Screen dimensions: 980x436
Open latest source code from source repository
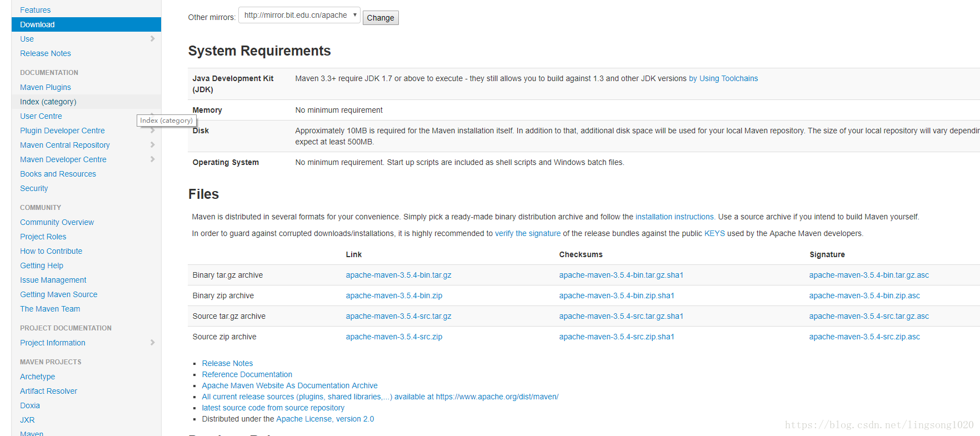273,408
